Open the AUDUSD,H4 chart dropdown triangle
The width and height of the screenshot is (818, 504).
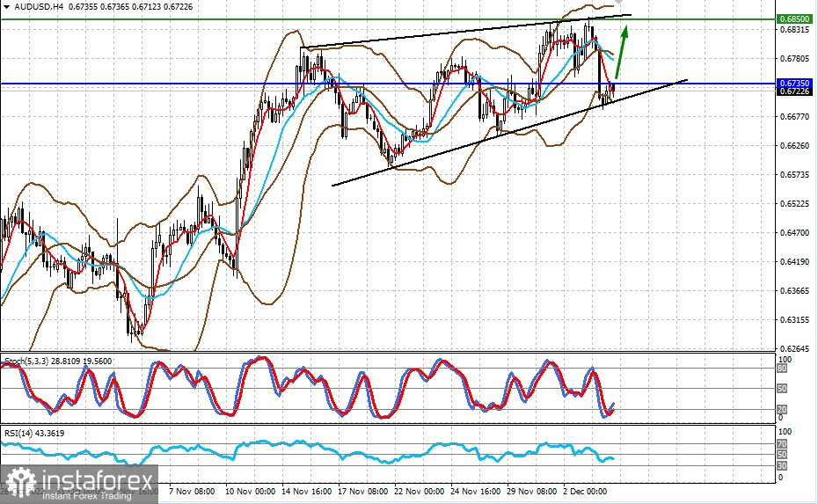7,7
